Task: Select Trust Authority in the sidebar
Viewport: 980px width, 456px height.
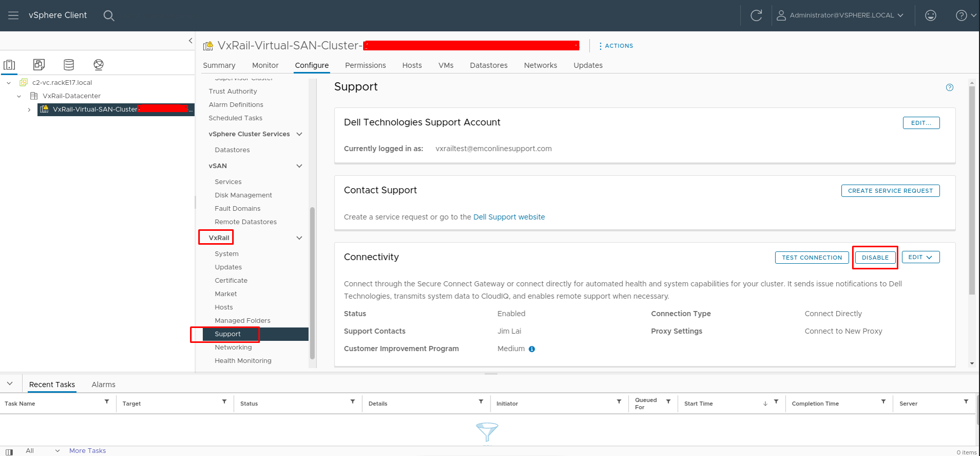Action: 233,92
